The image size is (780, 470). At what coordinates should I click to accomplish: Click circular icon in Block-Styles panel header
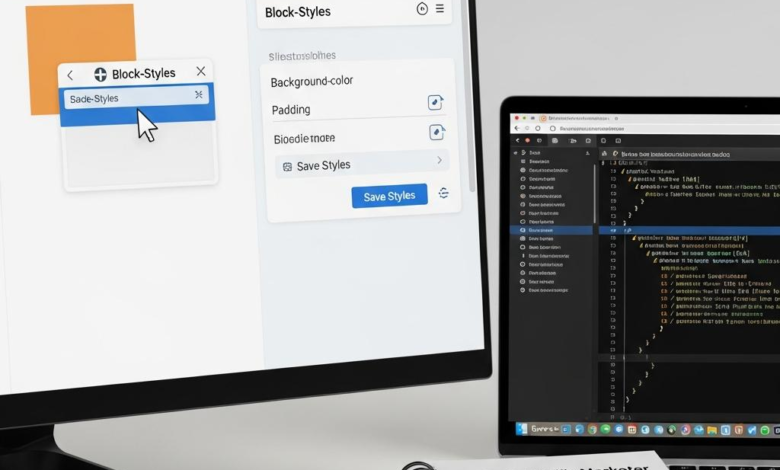pyautogui.click(x=422, y=8)
